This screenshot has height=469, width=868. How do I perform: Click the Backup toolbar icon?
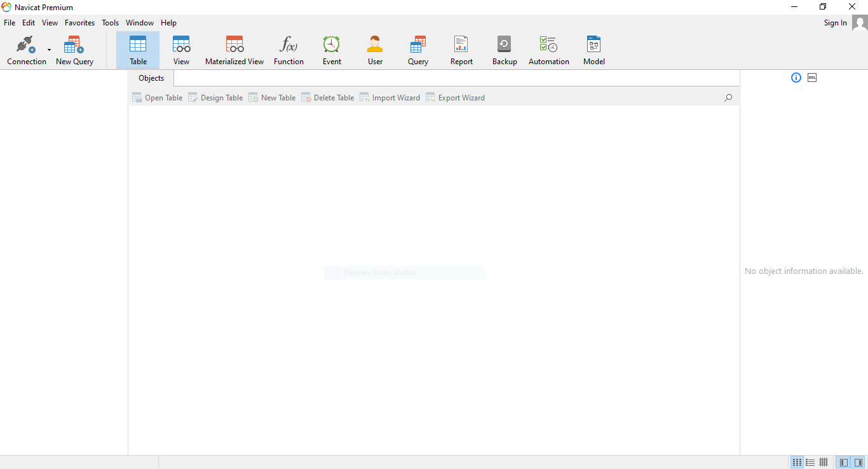tap(505, 50)
